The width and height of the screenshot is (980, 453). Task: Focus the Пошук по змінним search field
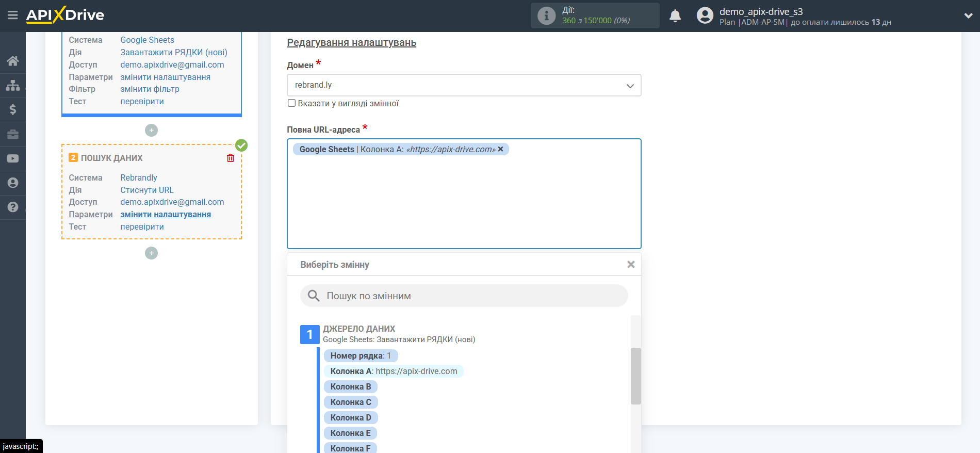pos(464,296)
